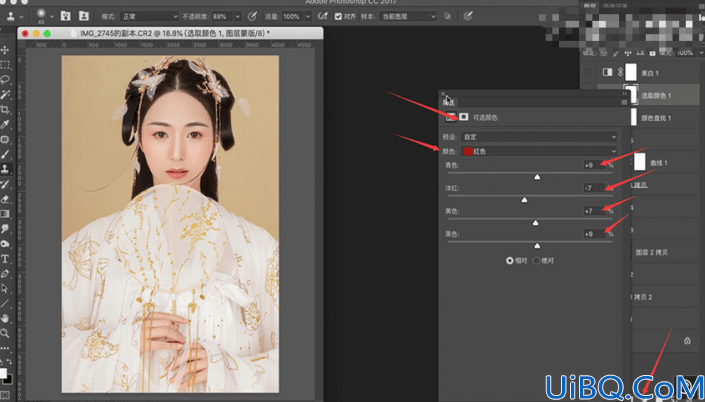Toggle pressure for size icon
This screenshot has height=402, width=705.
point(468,16)
